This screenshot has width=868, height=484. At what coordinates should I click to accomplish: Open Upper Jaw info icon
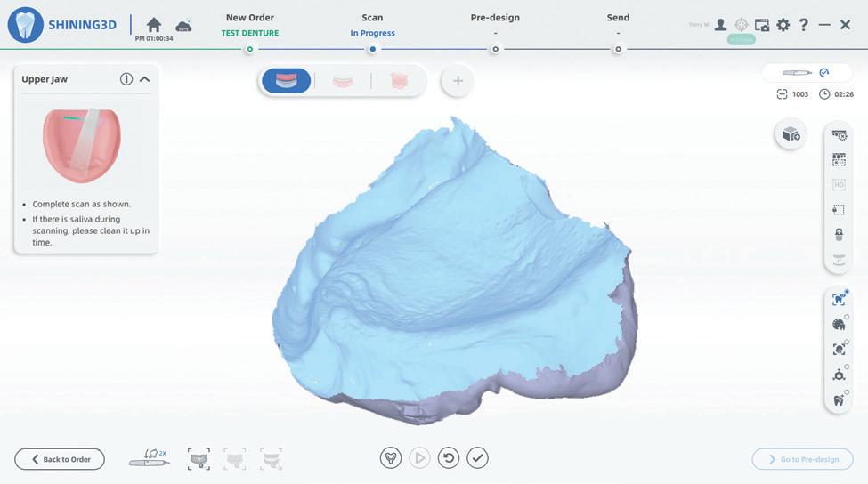(x=126, y=79)
